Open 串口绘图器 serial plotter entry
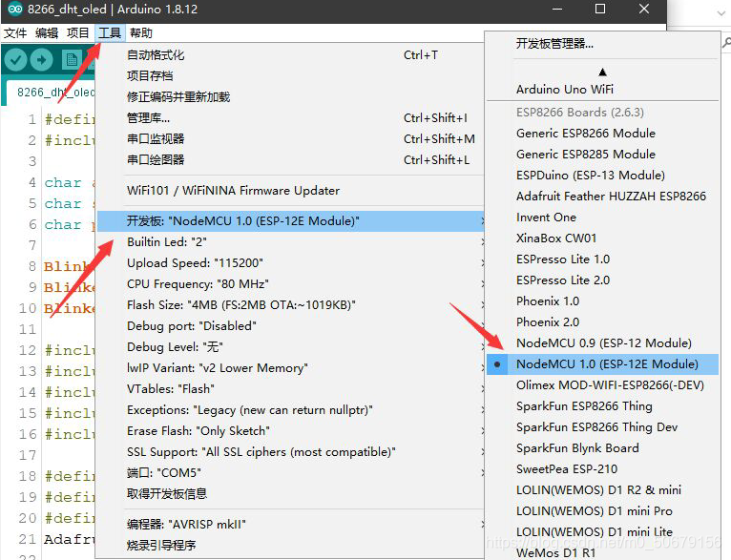The height and width of the screenshot is (560, 731). [x=291, y=160]
